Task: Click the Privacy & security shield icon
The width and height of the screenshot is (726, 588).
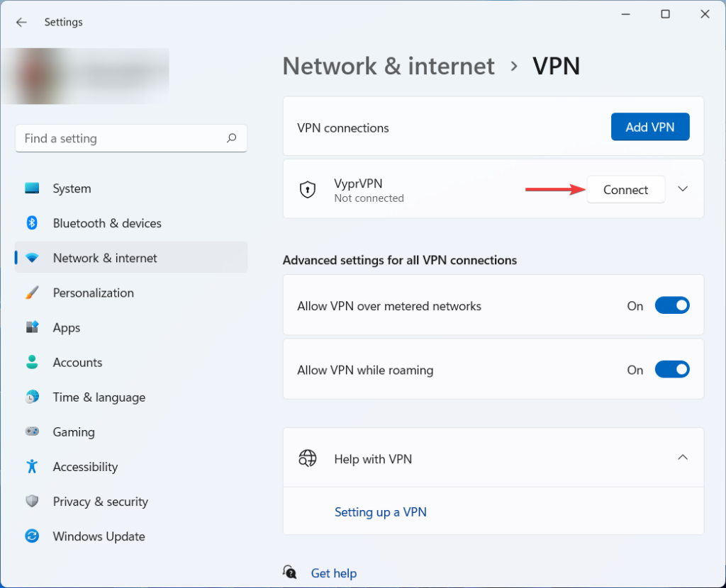Action: [x=33, y=502]
